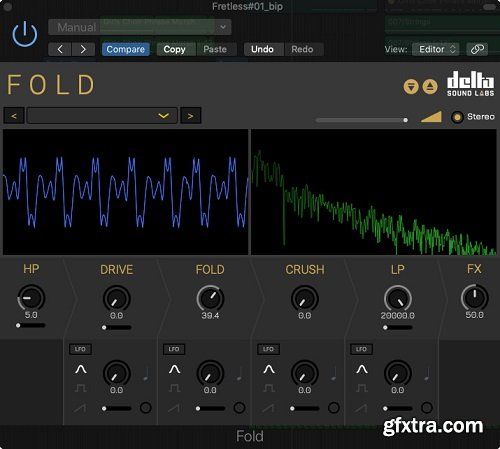Click the LP LFO rate knob

[x=398, y=373]
